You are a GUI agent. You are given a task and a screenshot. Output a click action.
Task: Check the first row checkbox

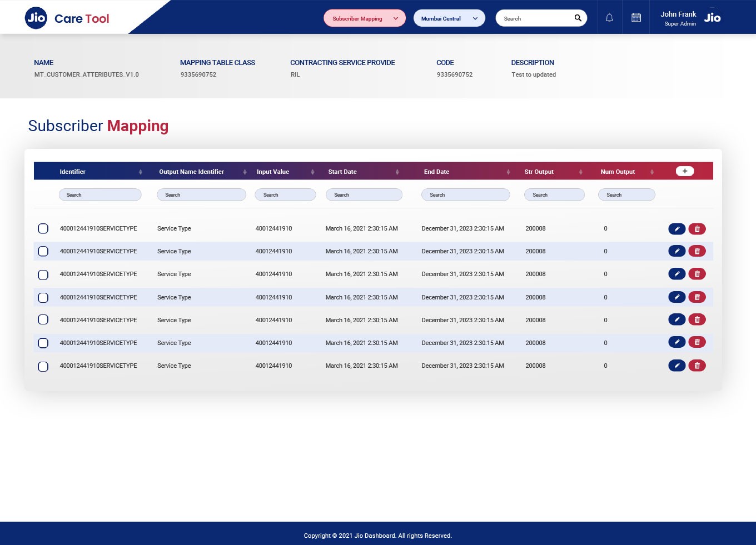(x=43, y=228)
